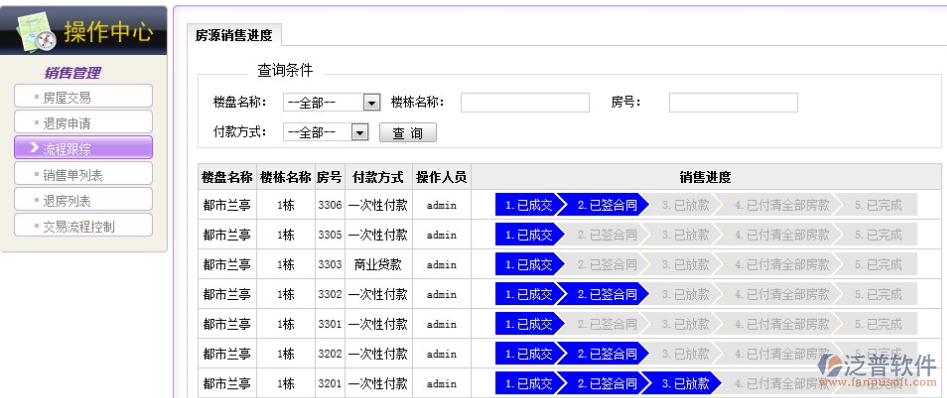
Task: Click the 楼栋名称 column header
Action: click(286, 177)
